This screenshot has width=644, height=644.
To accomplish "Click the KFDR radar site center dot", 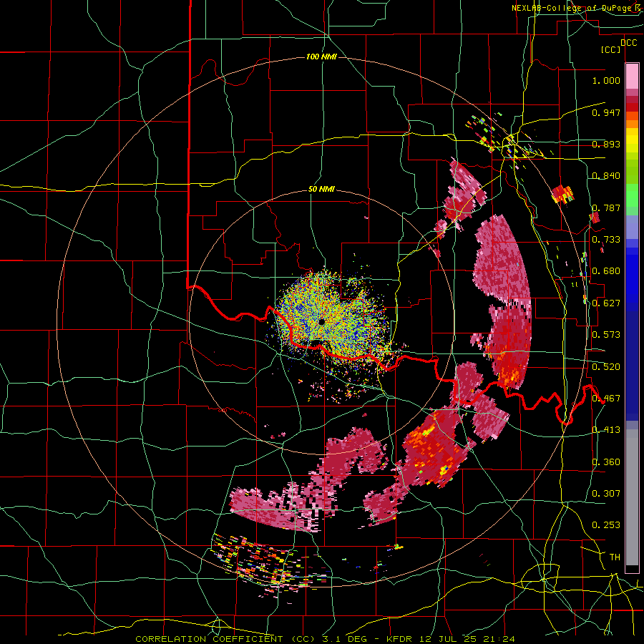I will point(321,322).
